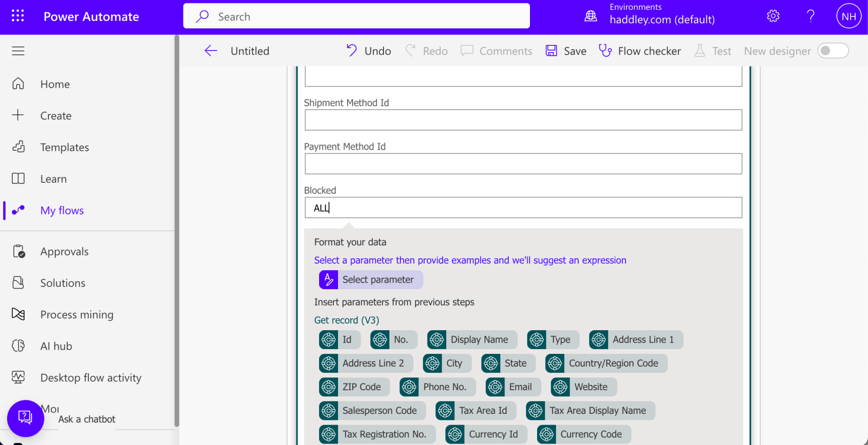Open the Environments globe icon
The width and height of the screenshot is (868, 445).
click(590, 16)
